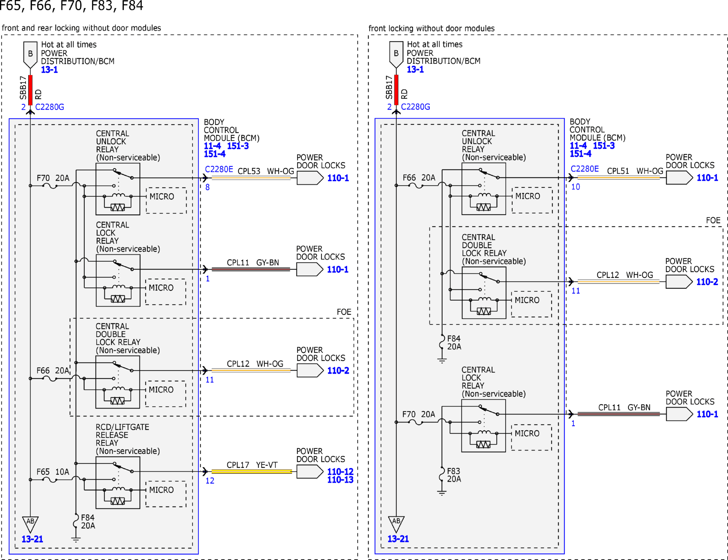
Task: Click the RCD/Liftgate release relay switch contact
Action: (123, 468)
